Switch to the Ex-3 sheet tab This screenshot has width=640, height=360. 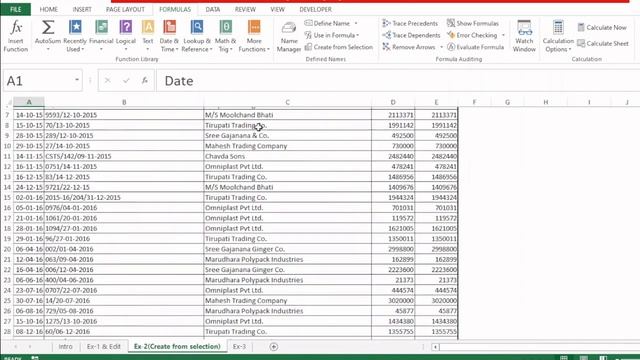[239, 347]
